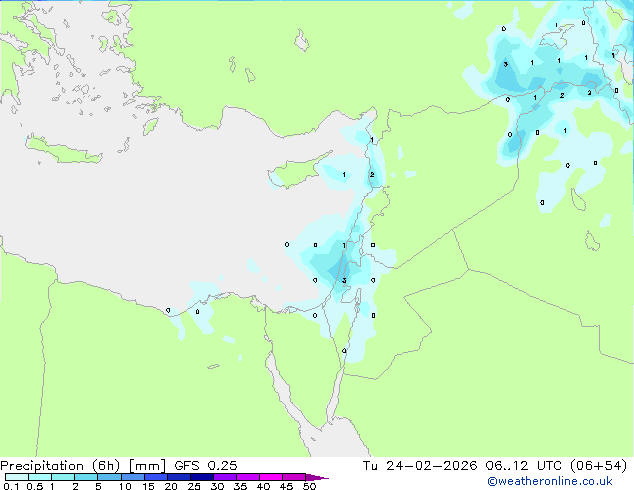Screen dimensions: 634x490
Task: Select the legend swatch between 0.5 and 1
Action: 40,477
